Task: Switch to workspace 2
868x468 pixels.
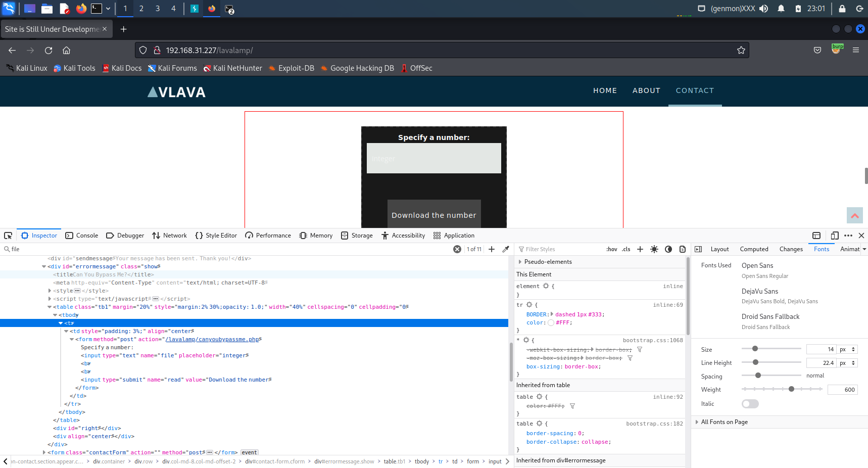Action: click(141, 9)
